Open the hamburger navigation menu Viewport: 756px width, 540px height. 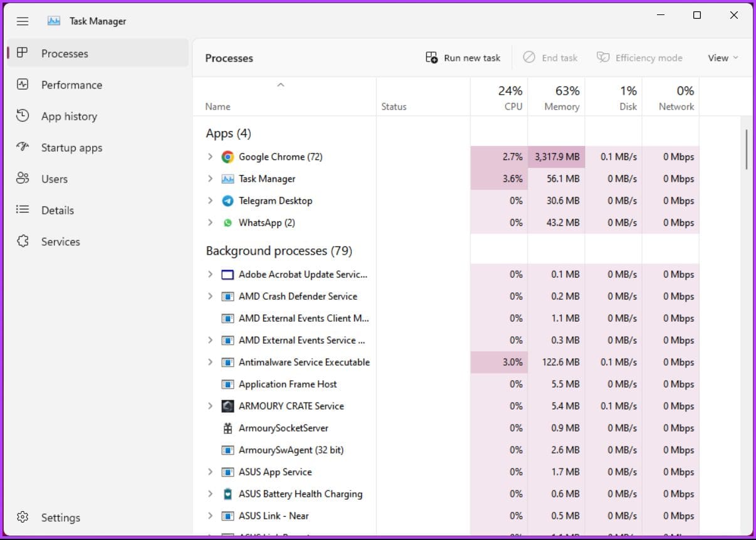tap(23, 21)
